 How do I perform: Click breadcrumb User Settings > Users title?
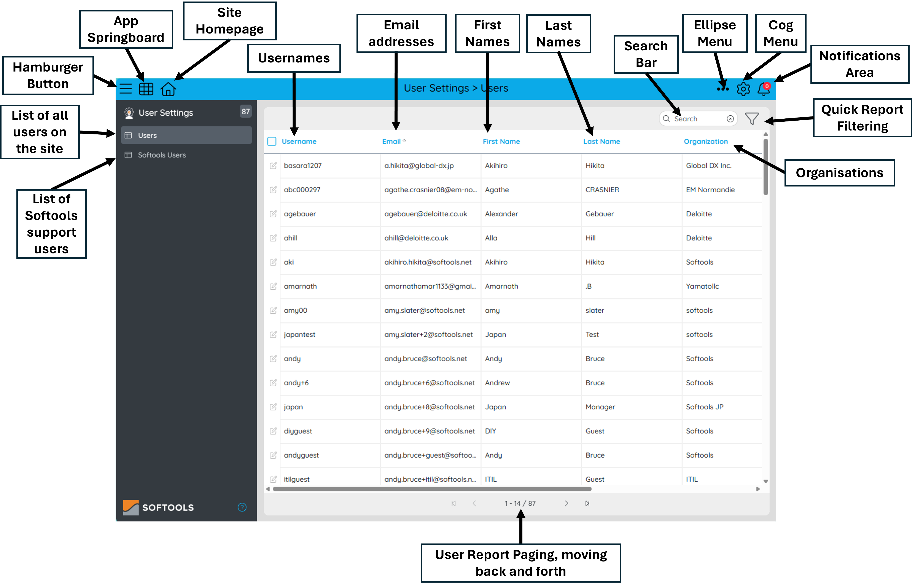click(x=456, y=88)
